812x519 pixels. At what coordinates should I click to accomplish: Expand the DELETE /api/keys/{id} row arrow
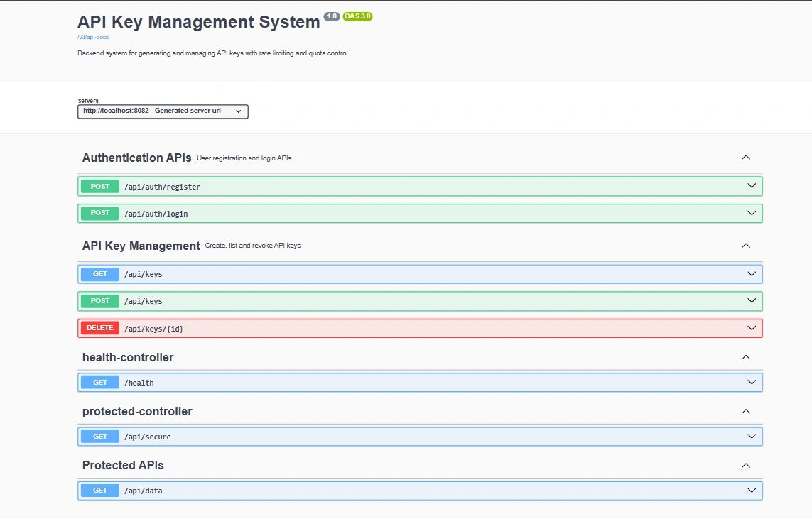tap(752, 328)
